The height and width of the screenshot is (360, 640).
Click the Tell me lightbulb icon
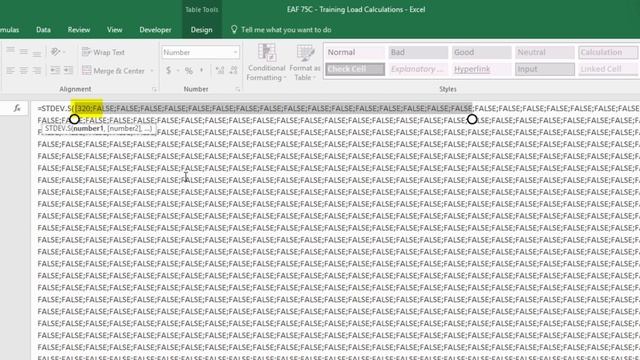tap(234, 29)
